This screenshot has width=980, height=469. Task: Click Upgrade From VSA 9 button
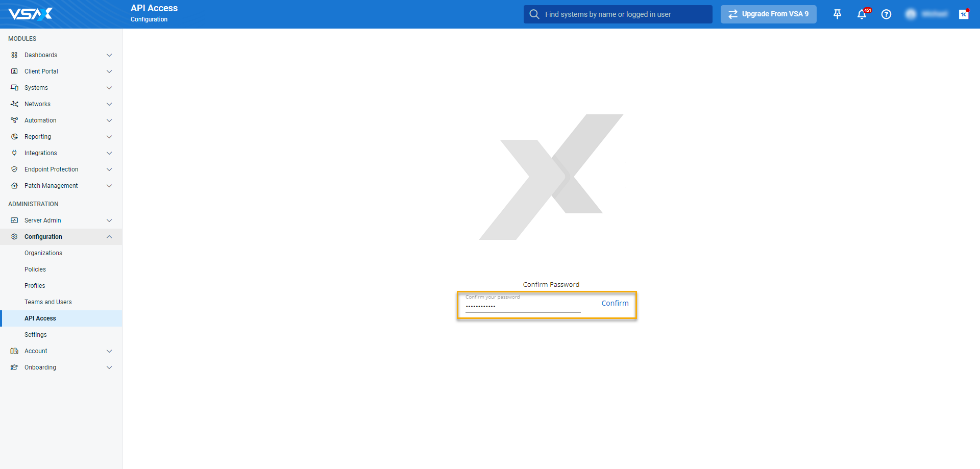tap(769, 14)
